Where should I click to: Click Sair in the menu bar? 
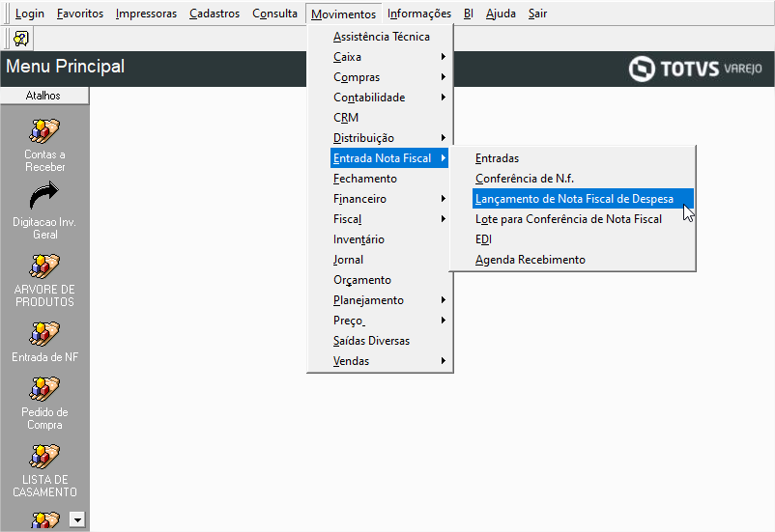537,14
